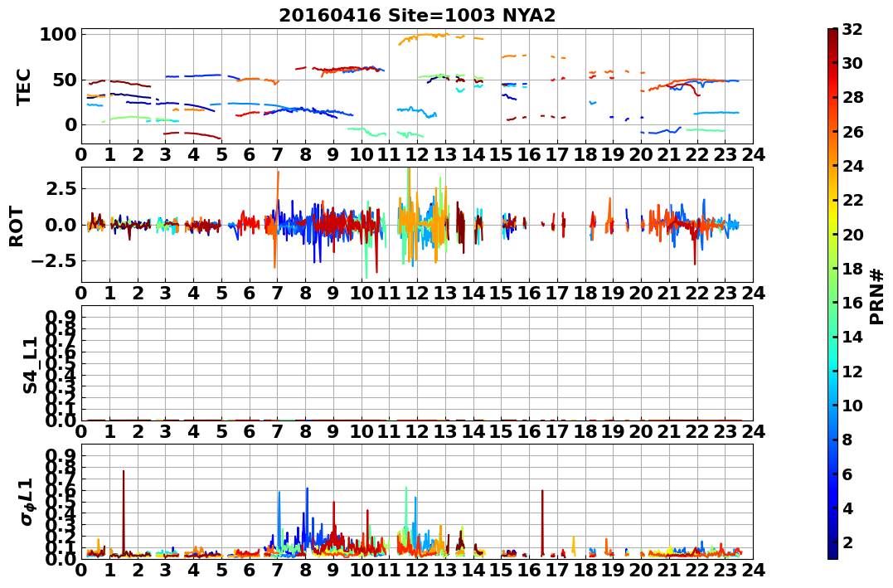Click the orange ROT spike at hour 7

point(278,220)
